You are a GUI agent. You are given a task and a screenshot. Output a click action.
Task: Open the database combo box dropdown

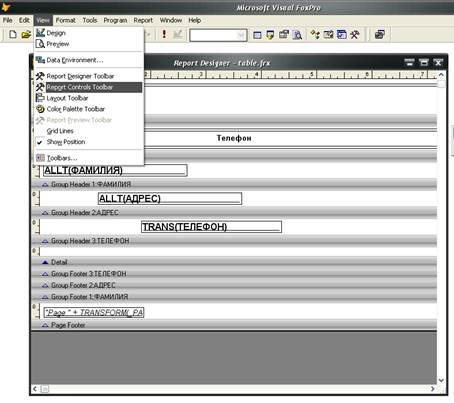(241, 35)
